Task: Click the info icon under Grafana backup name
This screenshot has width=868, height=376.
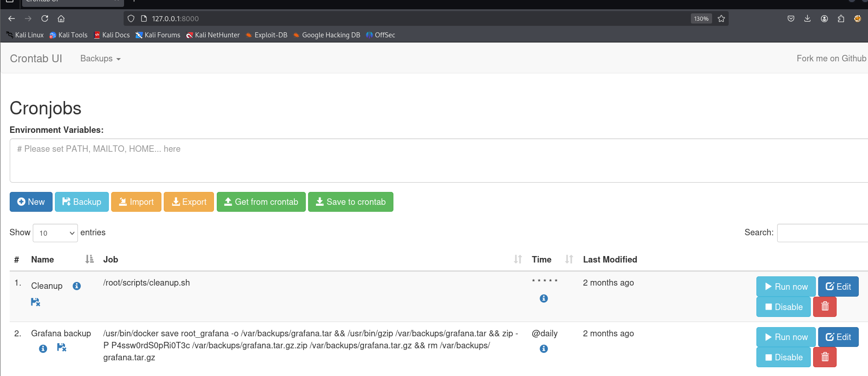Action: coord(43,348)
